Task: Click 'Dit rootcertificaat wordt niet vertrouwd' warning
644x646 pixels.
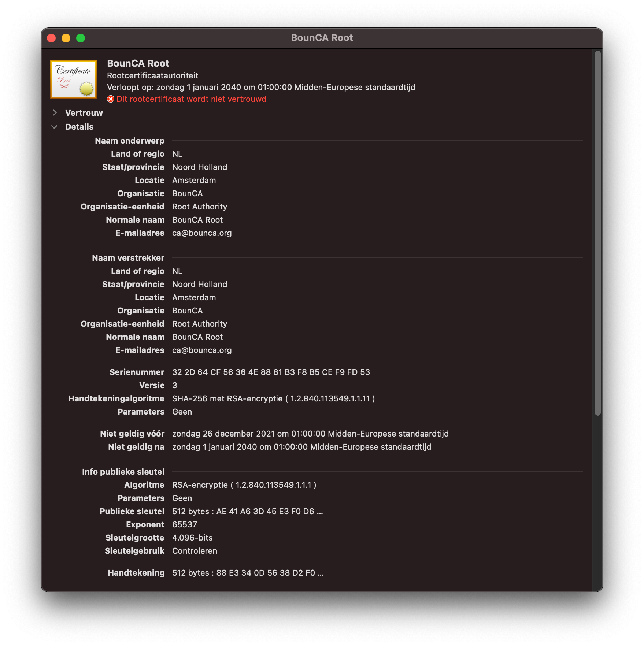Action: pos(191,99)
